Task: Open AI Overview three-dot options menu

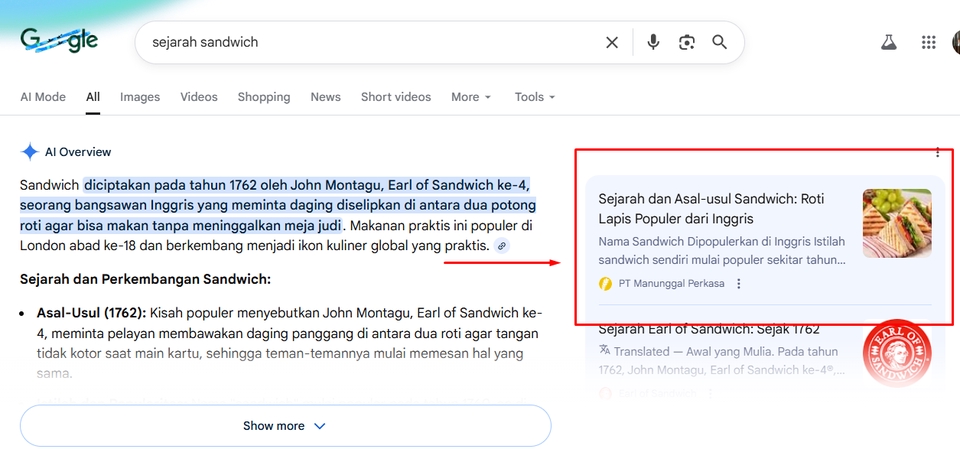Action: (x=937, y=152)
